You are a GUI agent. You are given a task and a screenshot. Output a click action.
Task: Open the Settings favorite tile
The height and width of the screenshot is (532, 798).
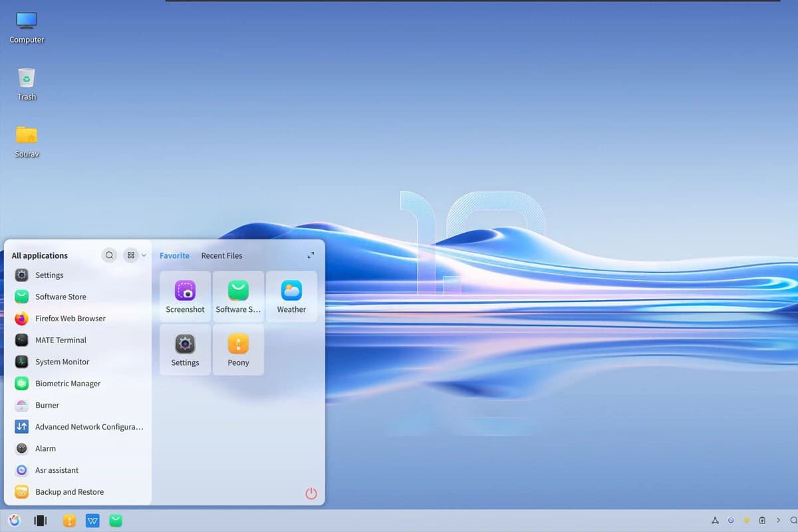click(185, 350)
